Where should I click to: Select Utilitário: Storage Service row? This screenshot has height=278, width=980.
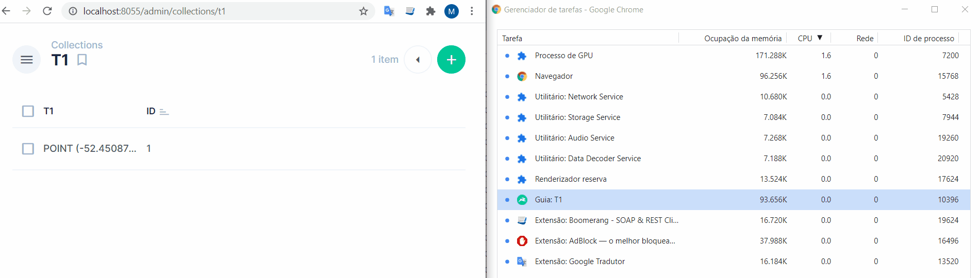[734, 117]
